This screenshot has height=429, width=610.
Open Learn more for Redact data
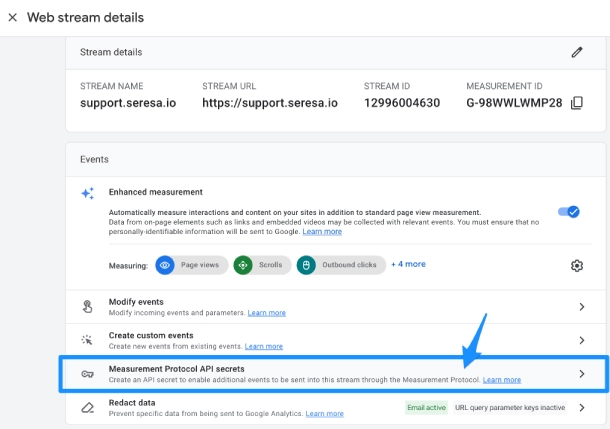[324, 414]
